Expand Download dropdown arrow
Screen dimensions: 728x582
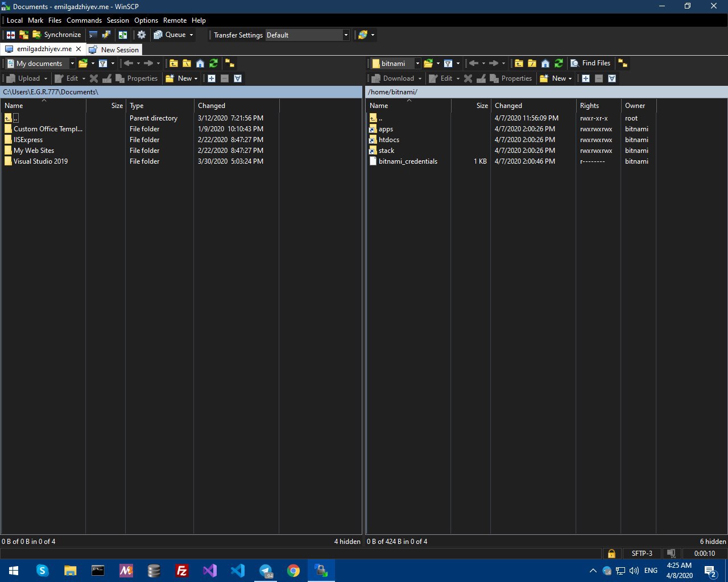pos(420,78)
